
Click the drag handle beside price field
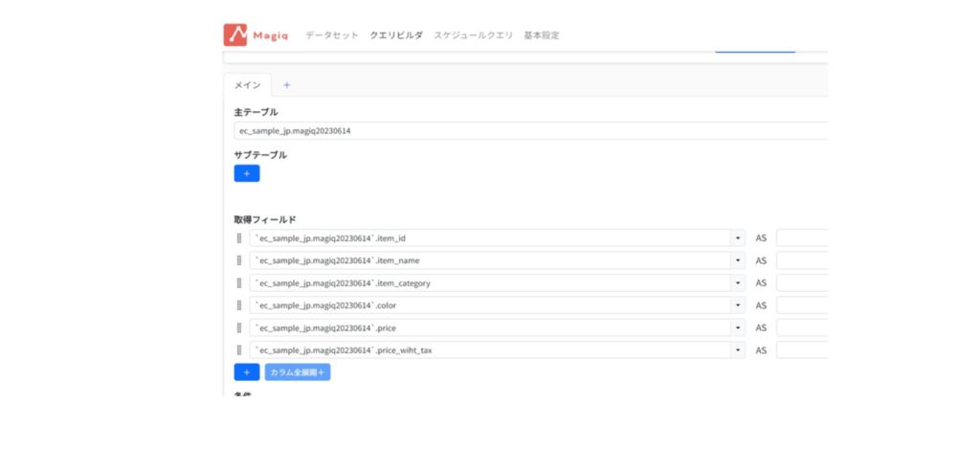pos(239,327)
